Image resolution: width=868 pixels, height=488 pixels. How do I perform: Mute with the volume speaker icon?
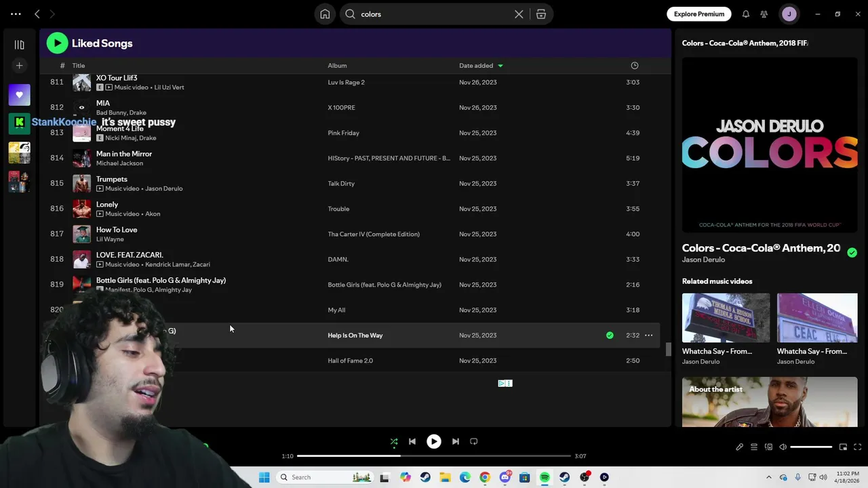coord(783,447)
